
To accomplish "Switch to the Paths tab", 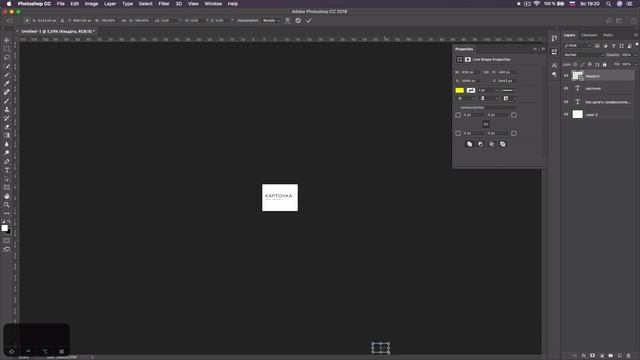I will tap(608, 35).
